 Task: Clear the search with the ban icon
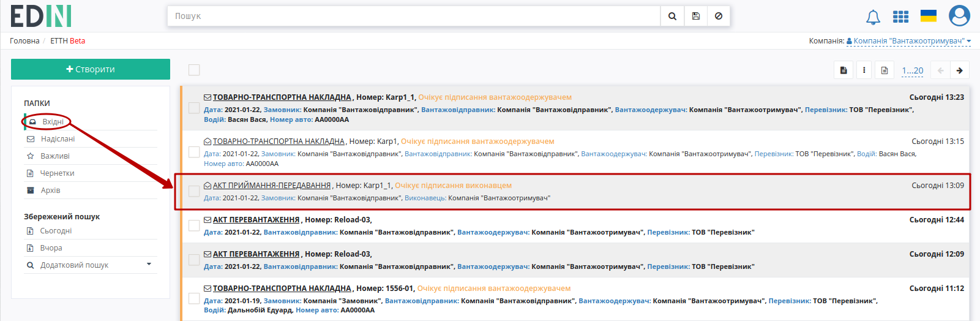click(719, 16)
